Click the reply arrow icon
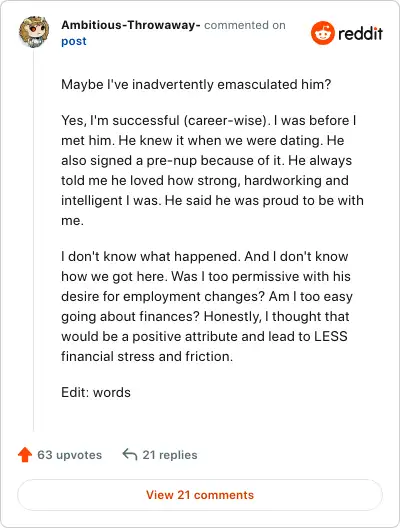This screenshot has height=528, width=400. pyautogui.click(x=130, y=454)
